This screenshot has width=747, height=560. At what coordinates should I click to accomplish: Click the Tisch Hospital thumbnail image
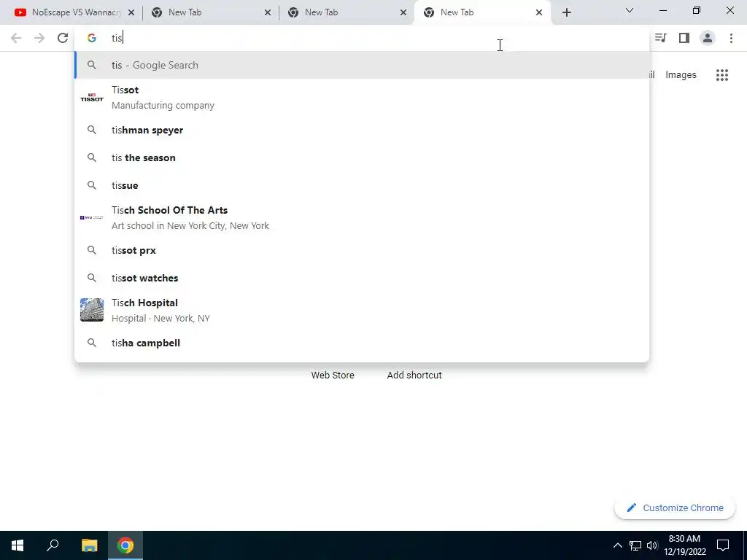92,310
